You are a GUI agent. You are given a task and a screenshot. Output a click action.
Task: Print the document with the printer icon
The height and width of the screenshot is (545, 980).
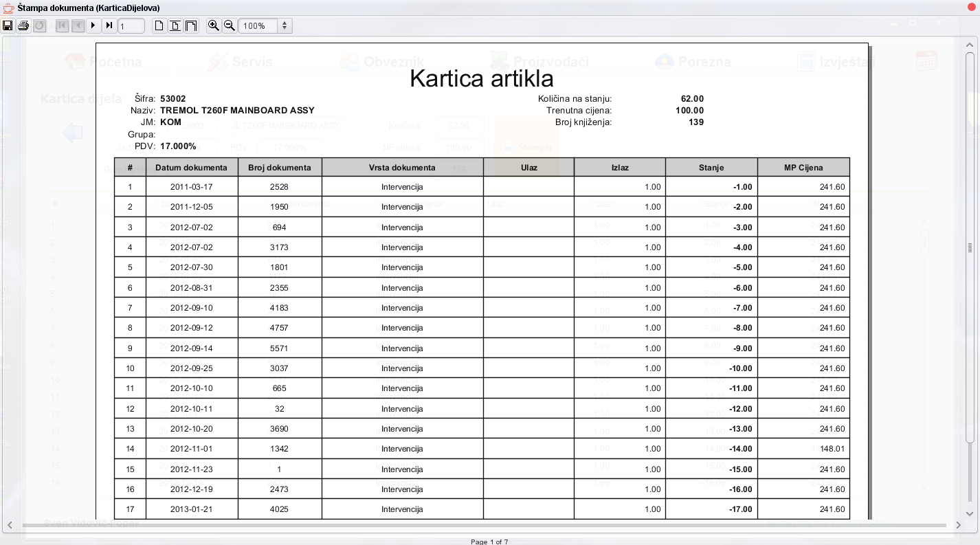pyautogui.click(x=23, y=25)
